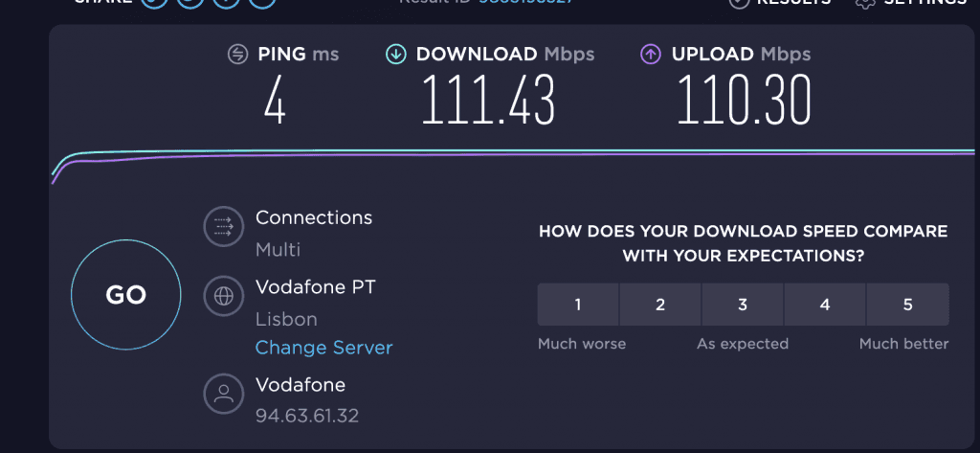This screenshot has height=453, width=980.
Task: Open the Change Server link
Action: [323, 348]
